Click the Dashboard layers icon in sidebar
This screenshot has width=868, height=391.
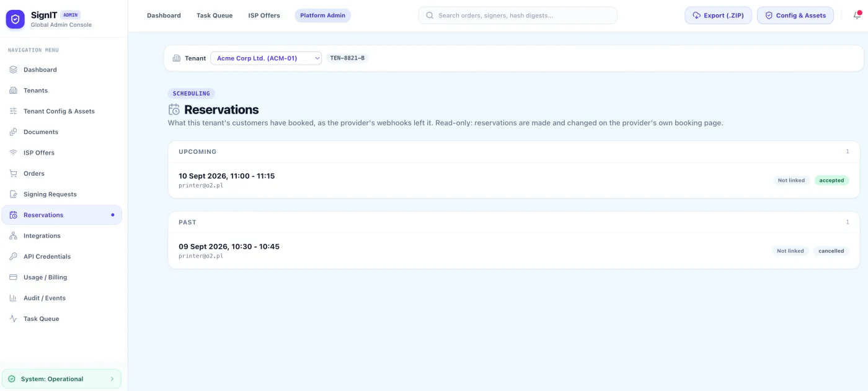coord(13,70)
